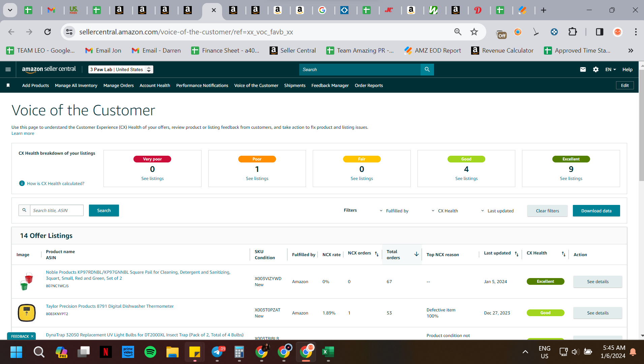Screen dimensions: 644x364
Task: Open Telegram from the taskbar
Action: tap(217, 352)
